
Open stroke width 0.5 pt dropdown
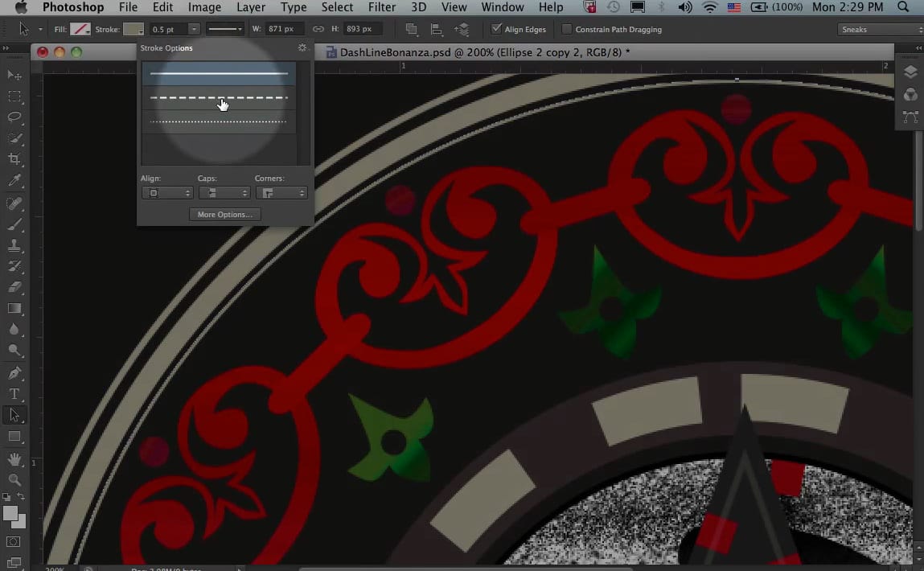194,29
